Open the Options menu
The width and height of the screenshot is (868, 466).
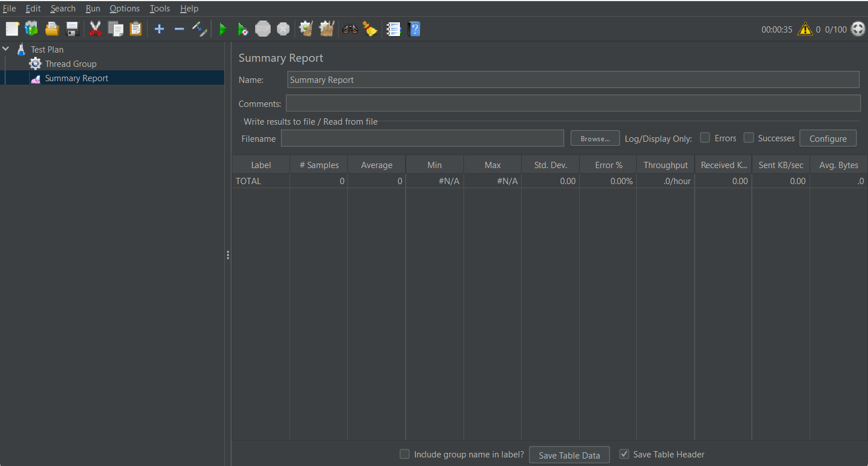coord(125,9)
